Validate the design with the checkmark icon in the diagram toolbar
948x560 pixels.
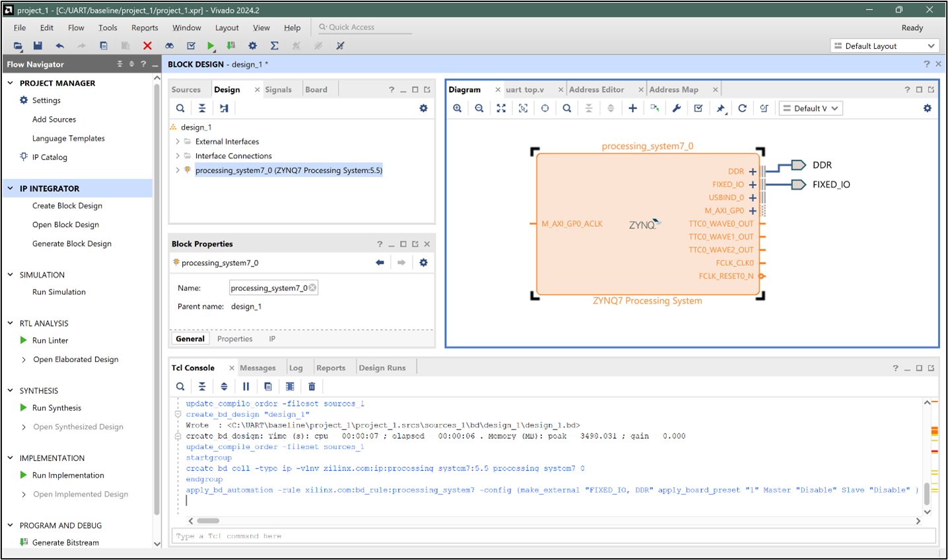click(x=698, y=108)
